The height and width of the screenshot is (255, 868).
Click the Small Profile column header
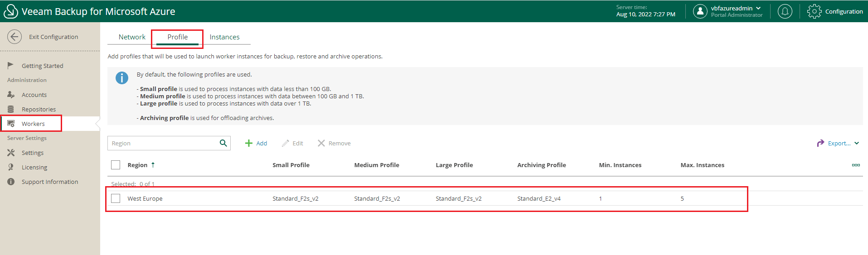coord(291,165)
